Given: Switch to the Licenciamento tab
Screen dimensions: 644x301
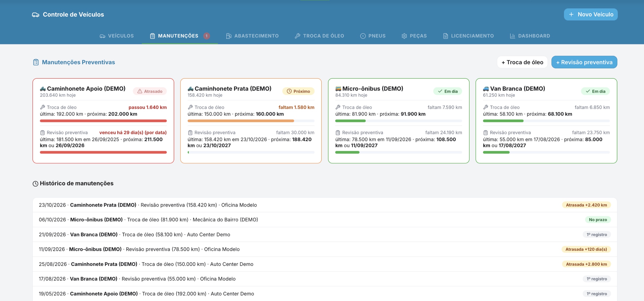Looking at the screenshot, I should pos(468,36).
